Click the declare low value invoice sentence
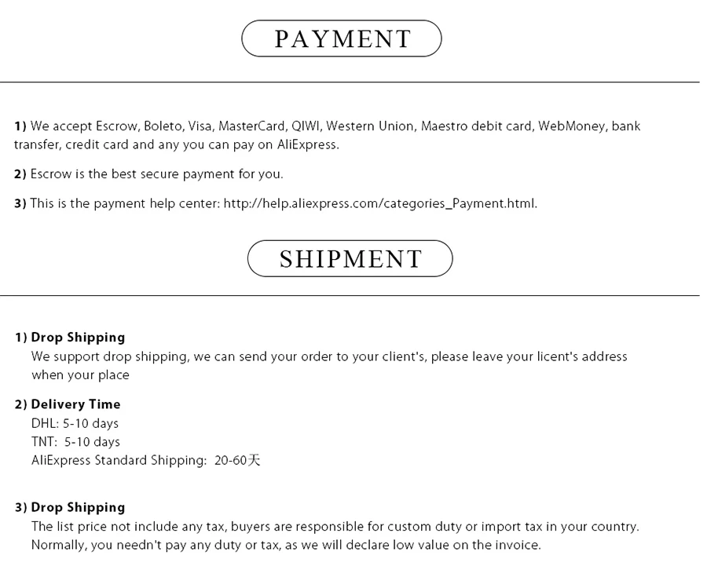707x588 pixels. (x=286, y=545)
